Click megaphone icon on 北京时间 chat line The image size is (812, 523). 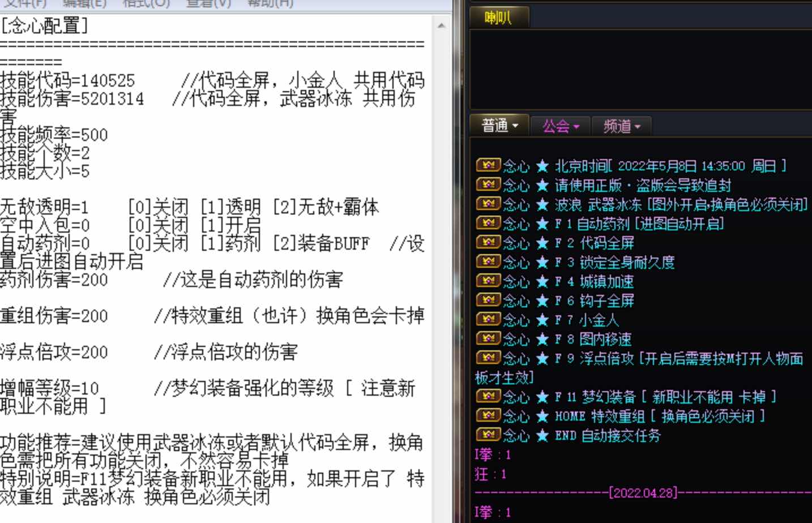pos(488,165)
